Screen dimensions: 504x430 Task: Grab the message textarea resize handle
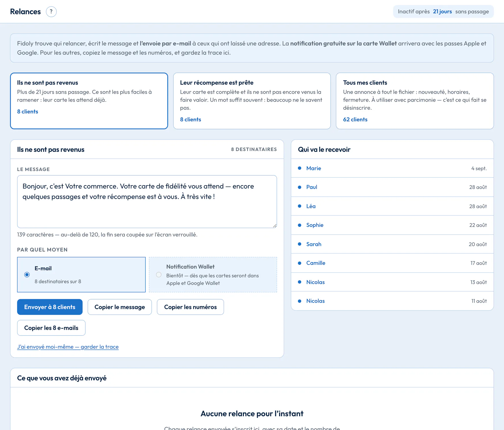coord(275,226)
